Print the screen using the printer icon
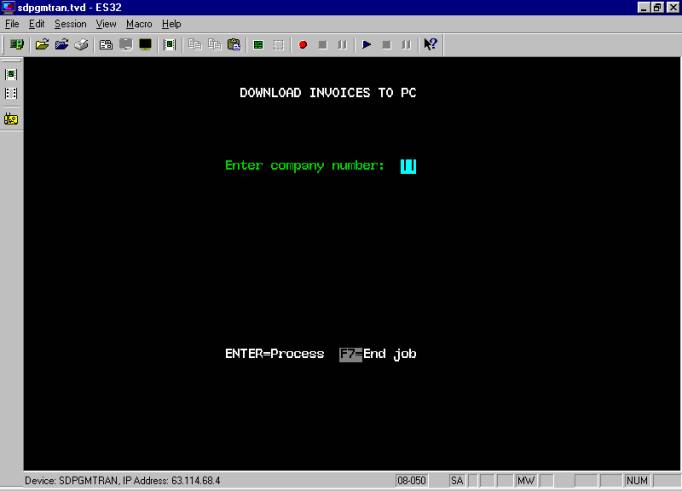The height and width of the screenshot is (491, 682). click(81, 44)
